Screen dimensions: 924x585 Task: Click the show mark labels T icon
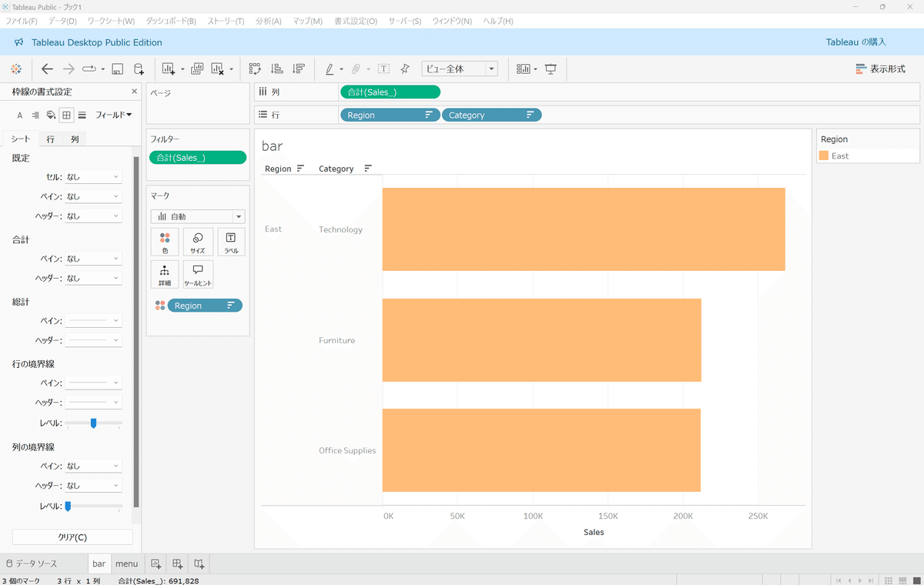(x=383, y=69)
